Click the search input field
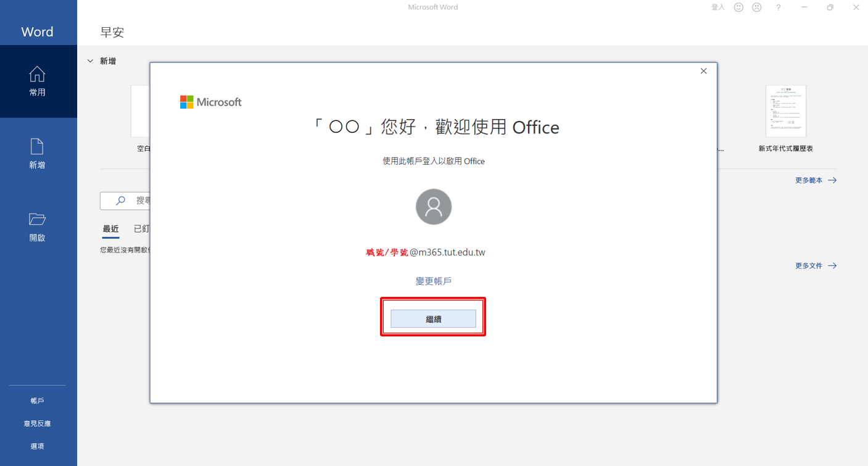Viewport: 868px width, 466px height. click(125, 201)
